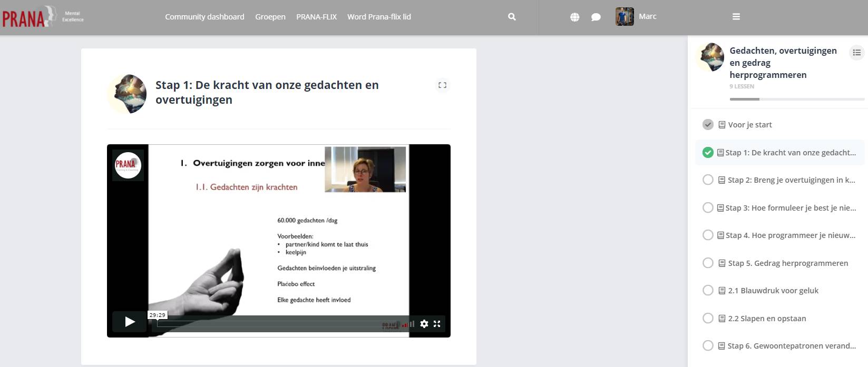Check the Stap 5 Gedrag herprogrammeren circle
Screen dimensions: 868x367
pyautogui.click(x=708, y=263)
